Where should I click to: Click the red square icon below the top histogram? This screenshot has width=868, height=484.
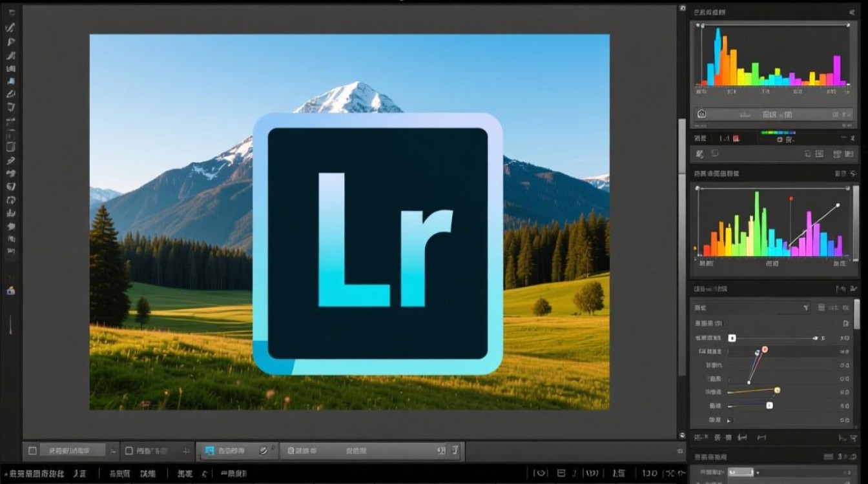tap(736, 138)
